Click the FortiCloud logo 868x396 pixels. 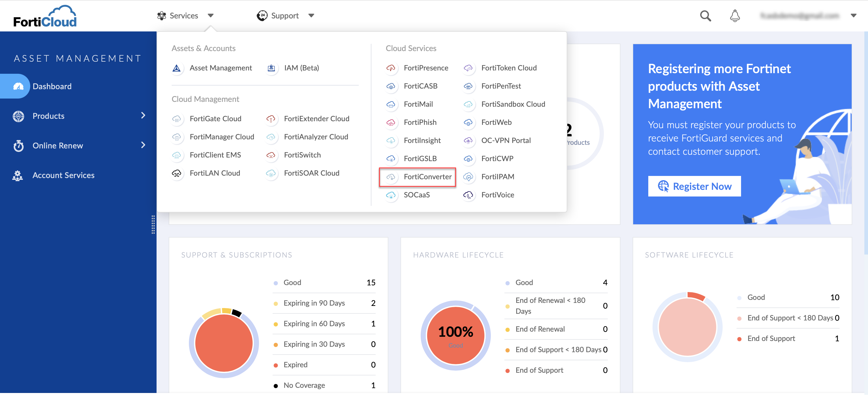(x=45, y=16)
